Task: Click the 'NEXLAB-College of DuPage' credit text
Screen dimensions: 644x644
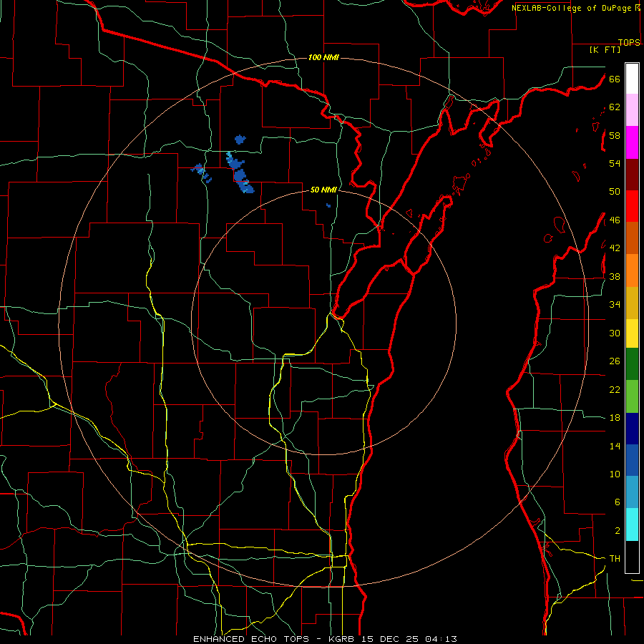Action: (x=572, y=8)
